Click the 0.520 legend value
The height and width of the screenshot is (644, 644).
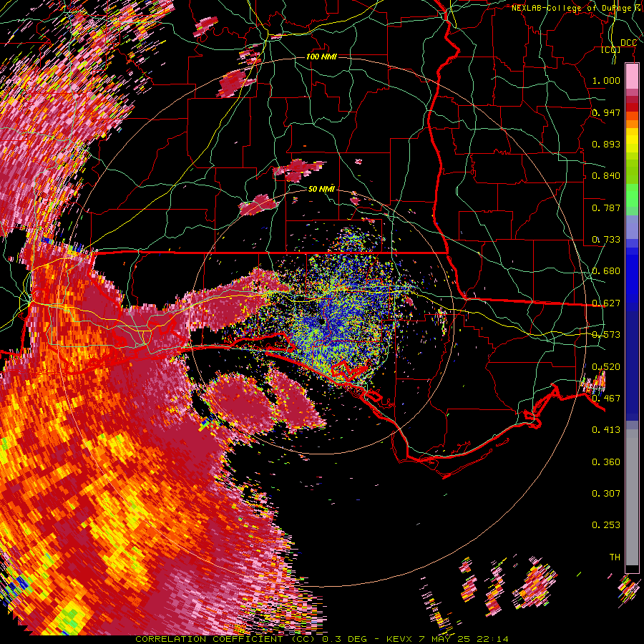606,366
